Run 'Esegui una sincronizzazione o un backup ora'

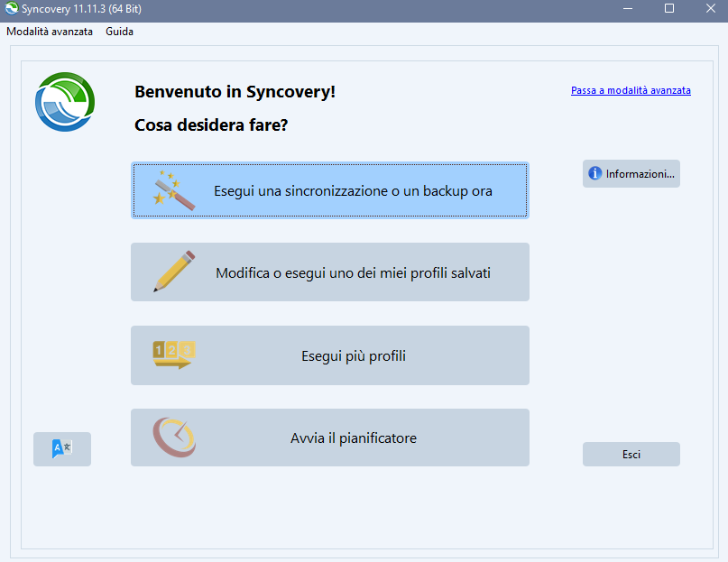coord(330,190)
